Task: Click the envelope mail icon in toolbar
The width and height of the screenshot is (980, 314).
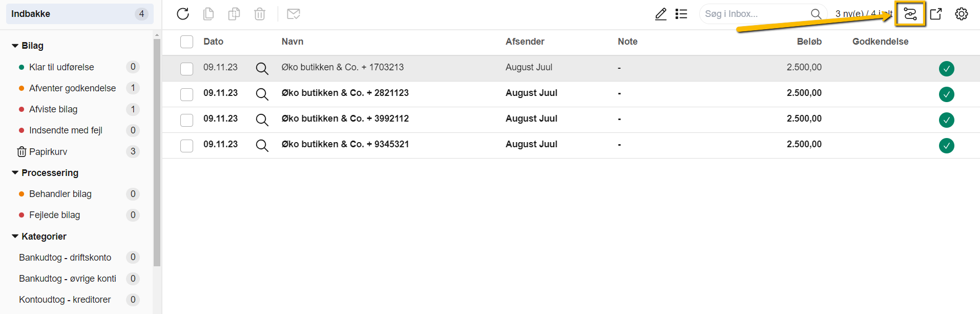Action: (x=294, y=14)
